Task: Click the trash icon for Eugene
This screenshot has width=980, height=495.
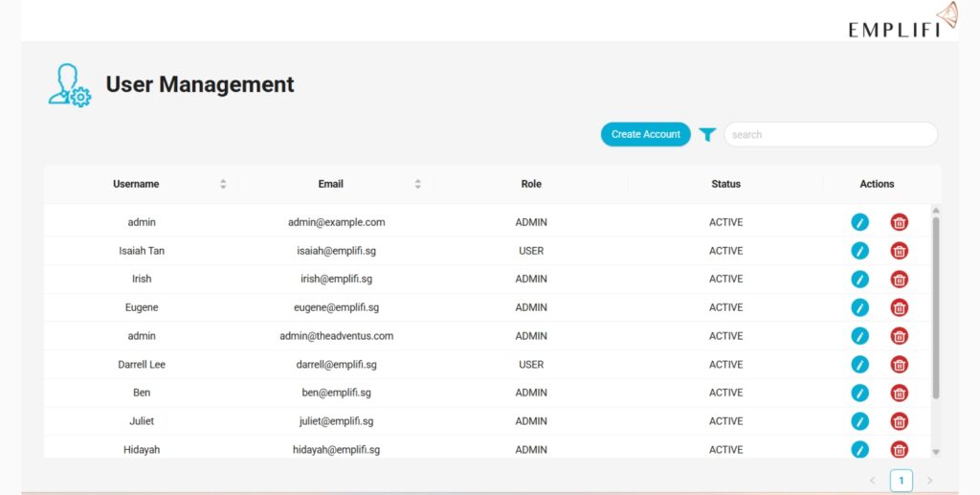Action: (900, 307)
